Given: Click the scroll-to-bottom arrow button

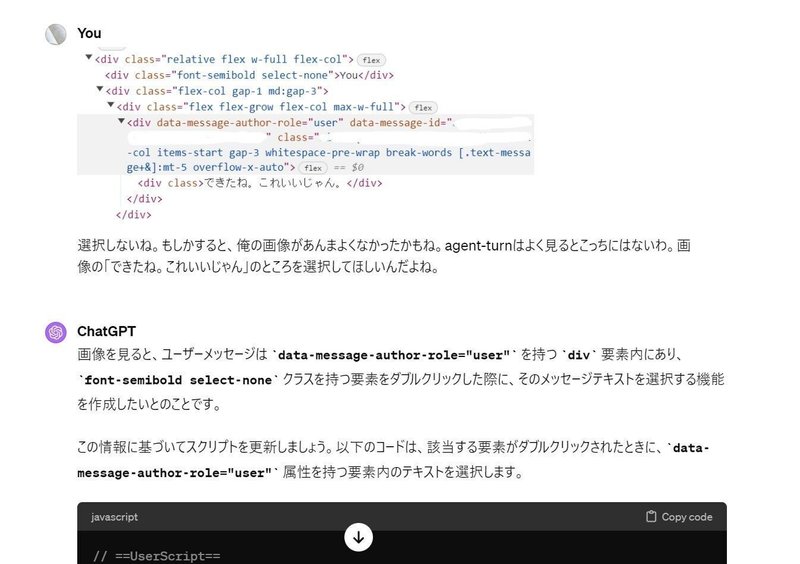Looking at the screenshot, I should click(358, 537).
